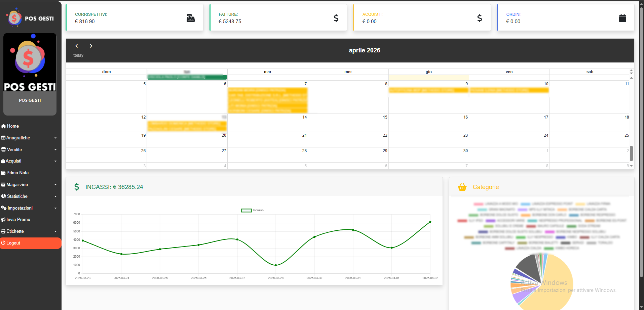Click the green dollar icon beside INCASSI
The height and width of the screenshot is (310, 644).
pos(77,187)
